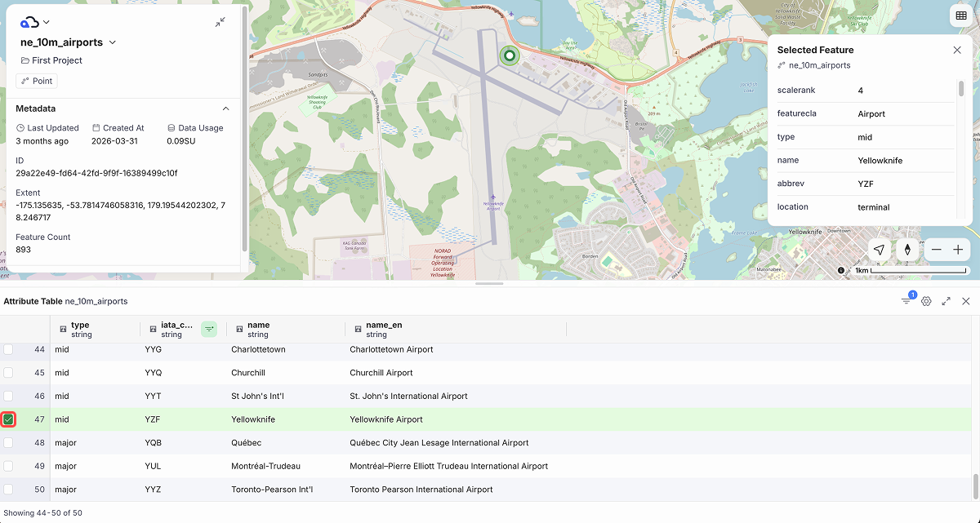Image resolution: width=980 pixels, height=523 pixels.
Task: Collapse the Metadata section
Action: point(226,109)
